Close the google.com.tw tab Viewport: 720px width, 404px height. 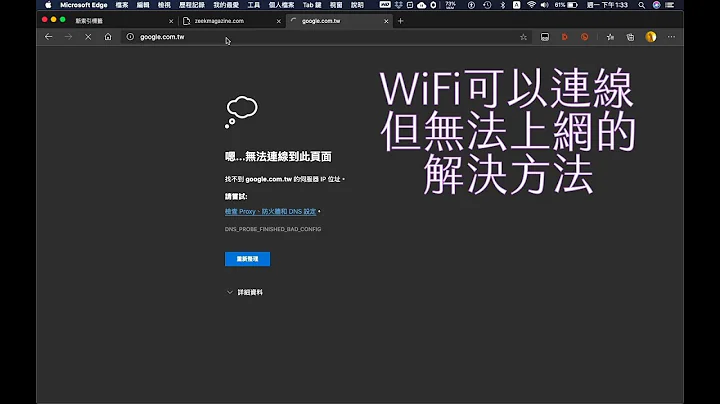tap(386, 21)
